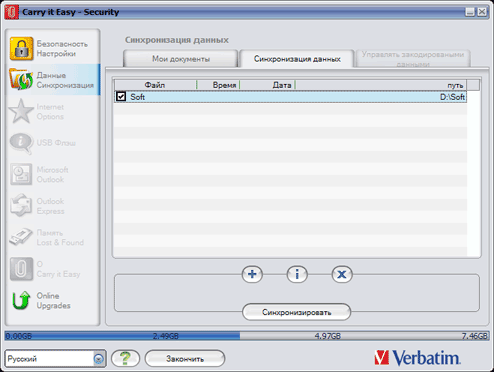Open the Internet Options star icon

(21, 111)
